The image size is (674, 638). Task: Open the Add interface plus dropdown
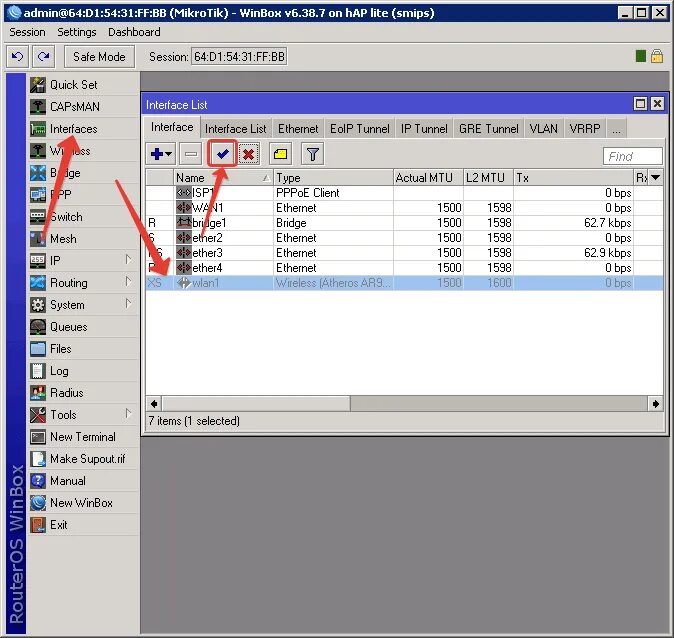click(x=161, y=154)
